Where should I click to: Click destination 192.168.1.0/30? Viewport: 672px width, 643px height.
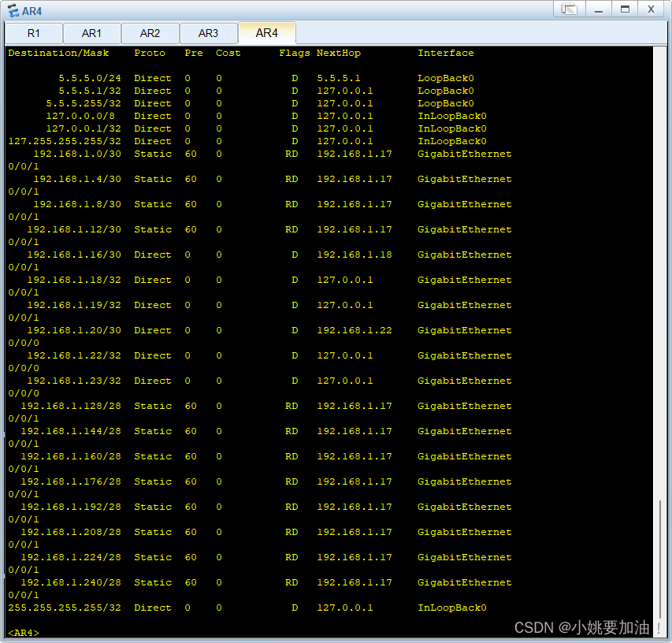pos(77,154)
